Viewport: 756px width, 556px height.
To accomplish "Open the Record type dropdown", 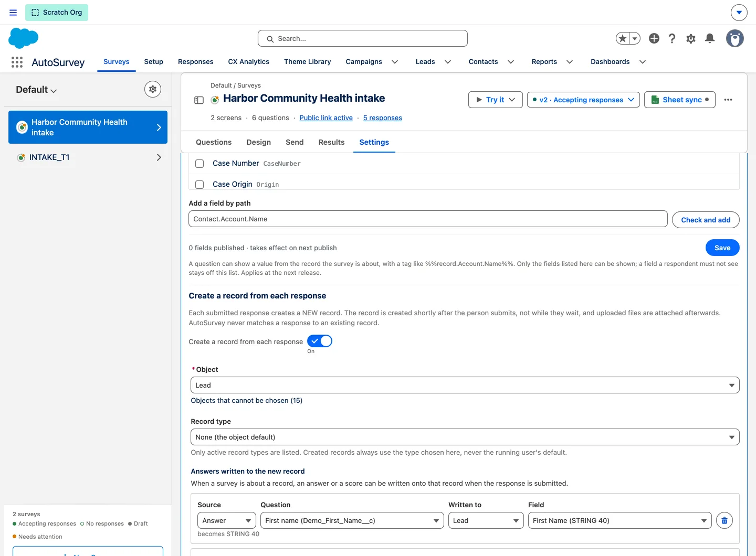I will point(465,437).
